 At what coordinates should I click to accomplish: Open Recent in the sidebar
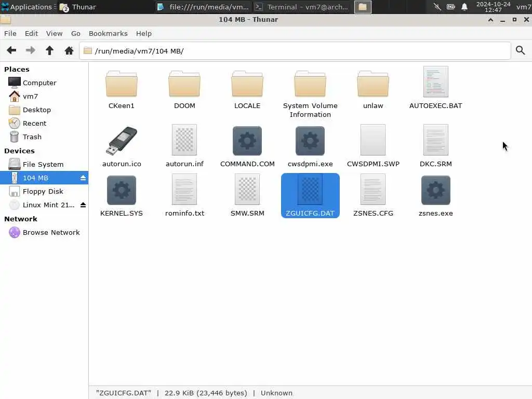(x=44, y=124)
